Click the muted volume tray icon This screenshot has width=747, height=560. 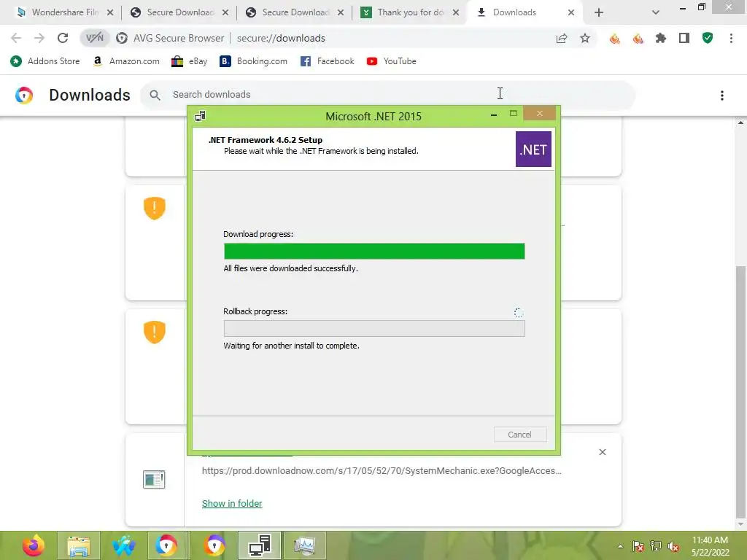(x=673, y=546)
